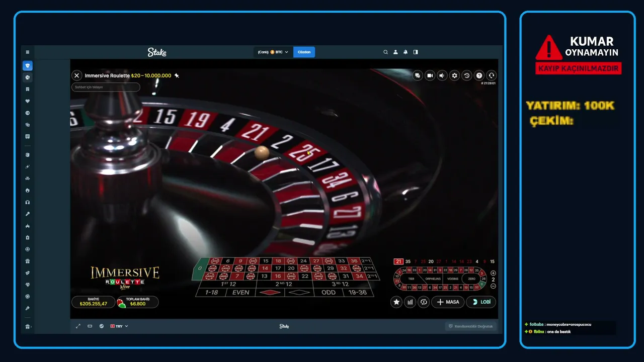Expand the gift icon at sidebar bottom
The width and height of the screenshot is (644, 362).
tap(28, 327)
